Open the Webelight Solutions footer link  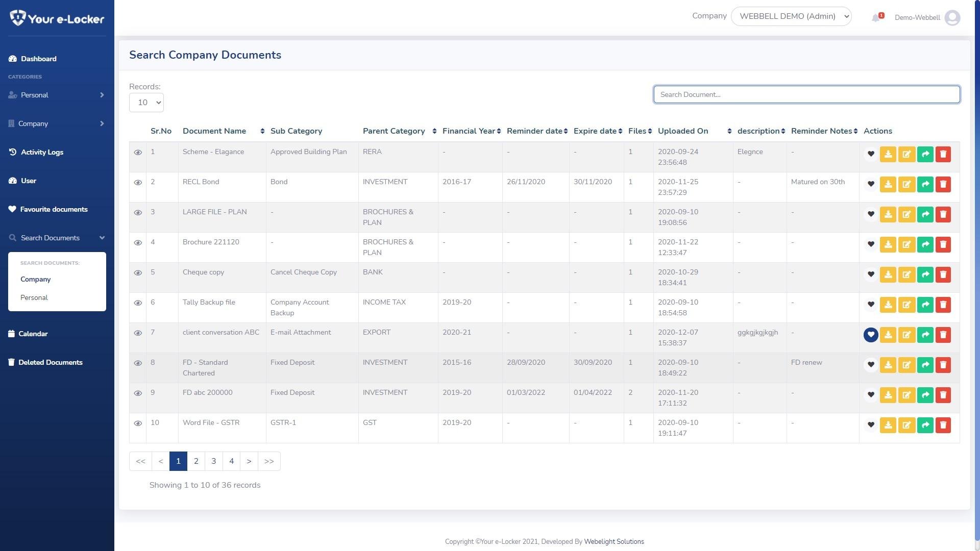click(x=614, y=542)
